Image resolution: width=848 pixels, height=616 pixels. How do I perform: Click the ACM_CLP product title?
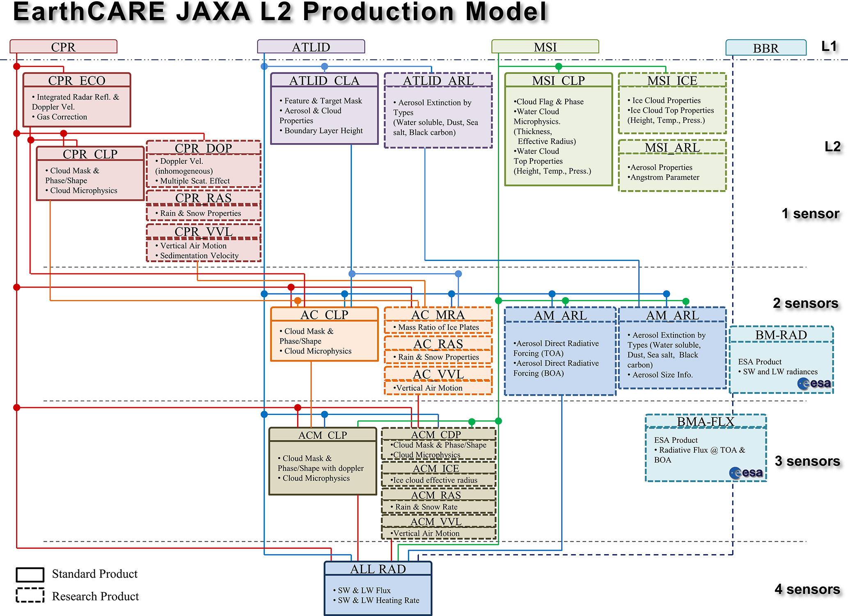click(x=323, y=435)
